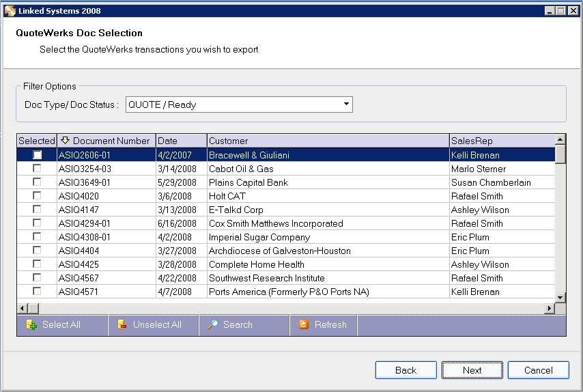This screenshot has height=392, width=583.
Task: Select the Cabot Oil & Gas customer cell
Action: pyautogui.click(x=328, y=169)
